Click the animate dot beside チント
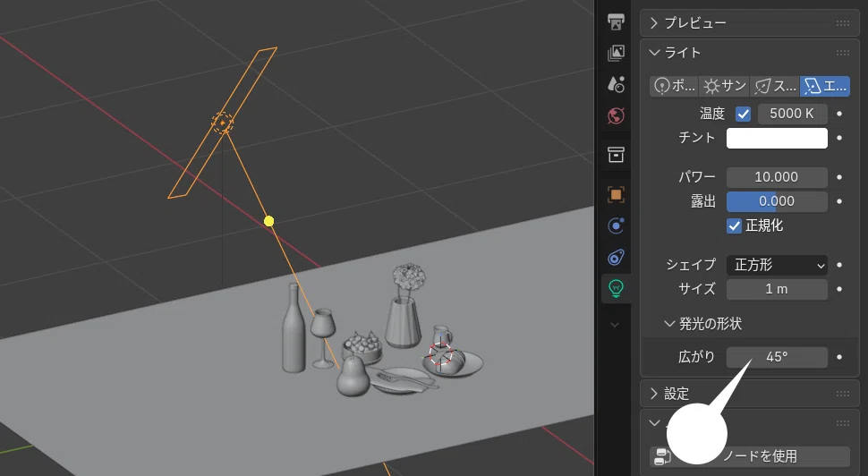 pos(839,138)
